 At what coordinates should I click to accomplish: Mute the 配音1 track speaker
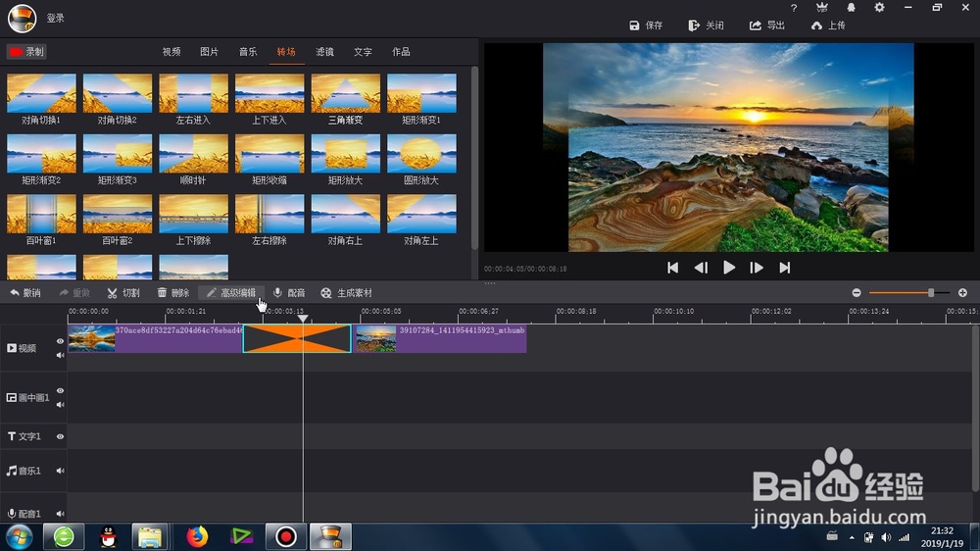tap(60, 514)
